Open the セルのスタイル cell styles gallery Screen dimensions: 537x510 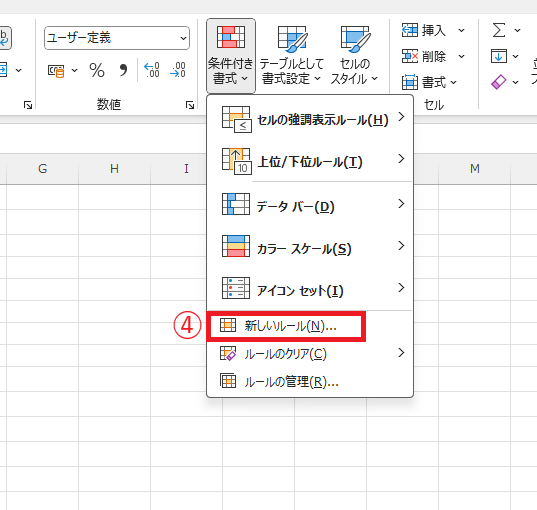[354, 56]
